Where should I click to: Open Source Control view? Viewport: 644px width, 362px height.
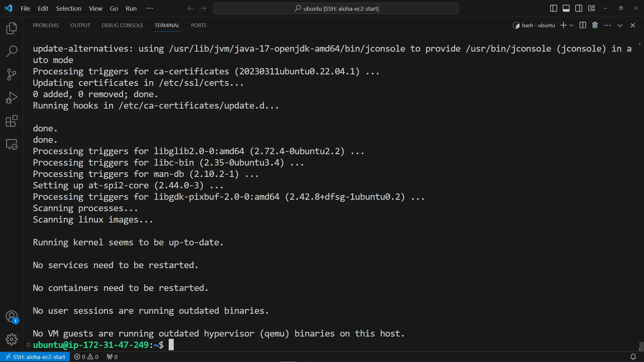[12, 74]
